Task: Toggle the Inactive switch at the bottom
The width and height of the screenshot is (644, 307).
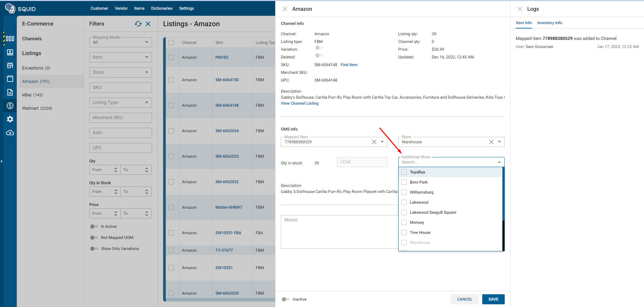Action: click(286, 299)
